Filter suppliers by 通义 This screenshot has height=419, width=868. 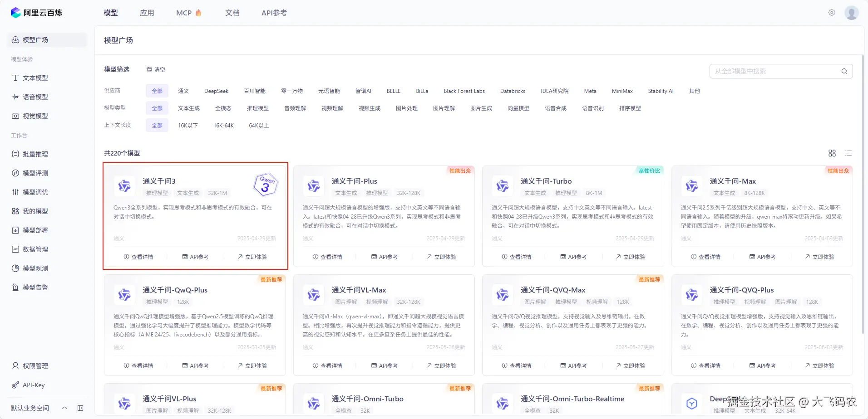coord(183,91)
